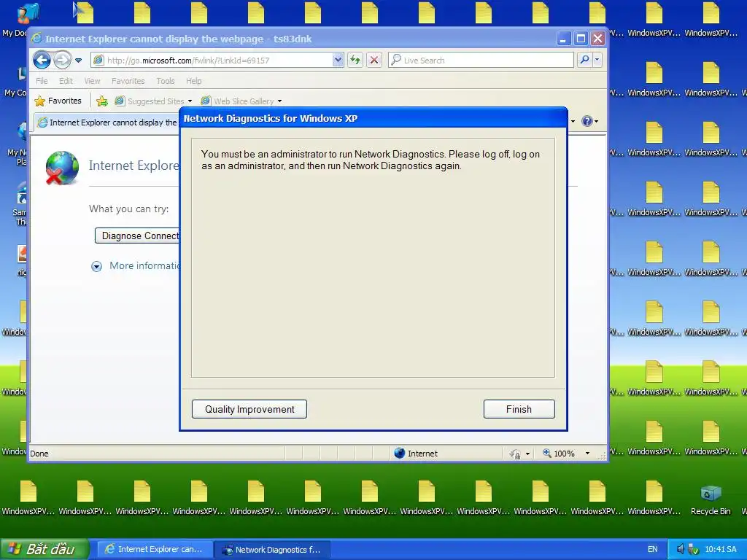Refresh the page with the green arrows icon
Viewport: 747px width, 560px height.
tap(355, 60)
